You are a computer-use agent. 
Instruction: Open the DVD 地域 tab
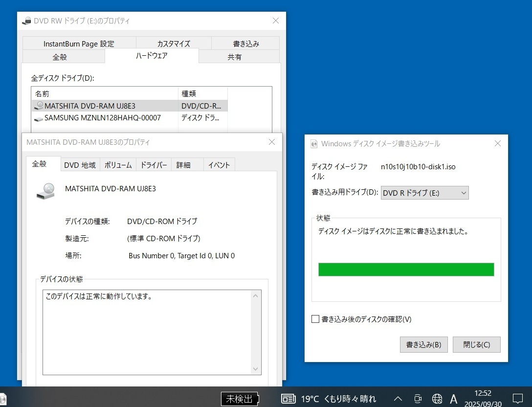point(80,165)
